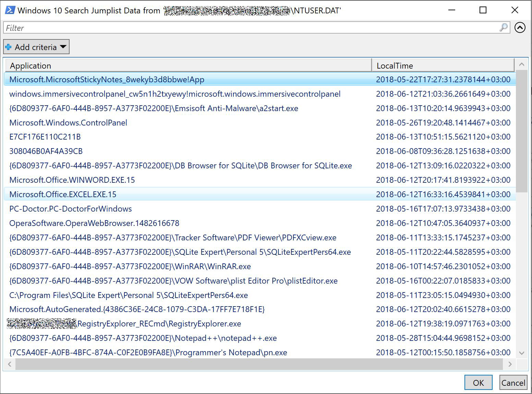The width and height of the screenshot is (532, 394).
Task: Select the Microsoft.Office.EXCEL.EXE.15 row
Action: [260, 194]
